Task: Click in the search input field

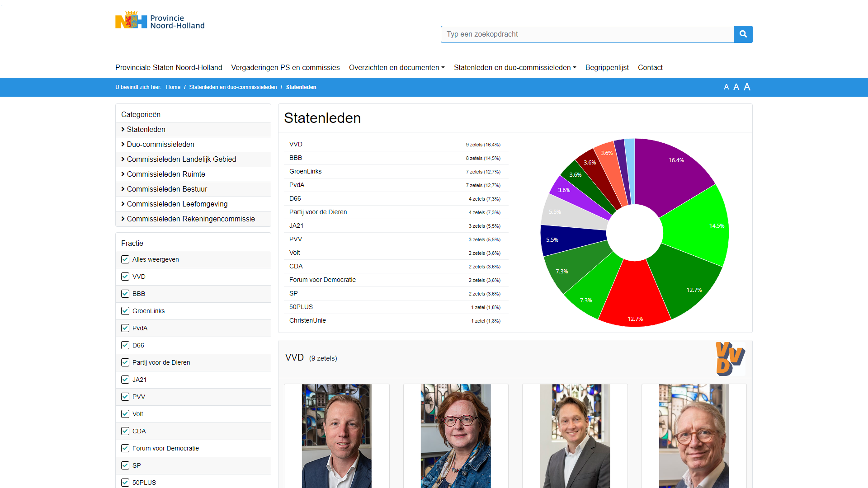Action: pos(587,34)
